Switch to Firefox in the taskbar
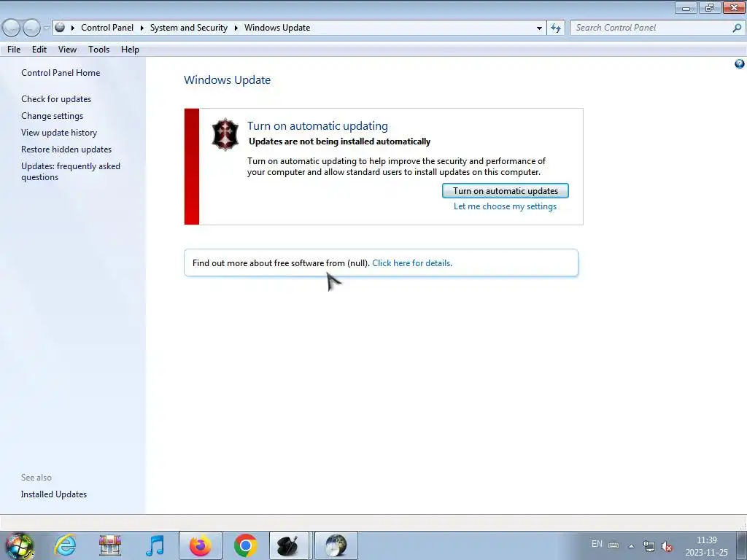The image size is (747, 560). pyautogui.click(x=200, y=545)
